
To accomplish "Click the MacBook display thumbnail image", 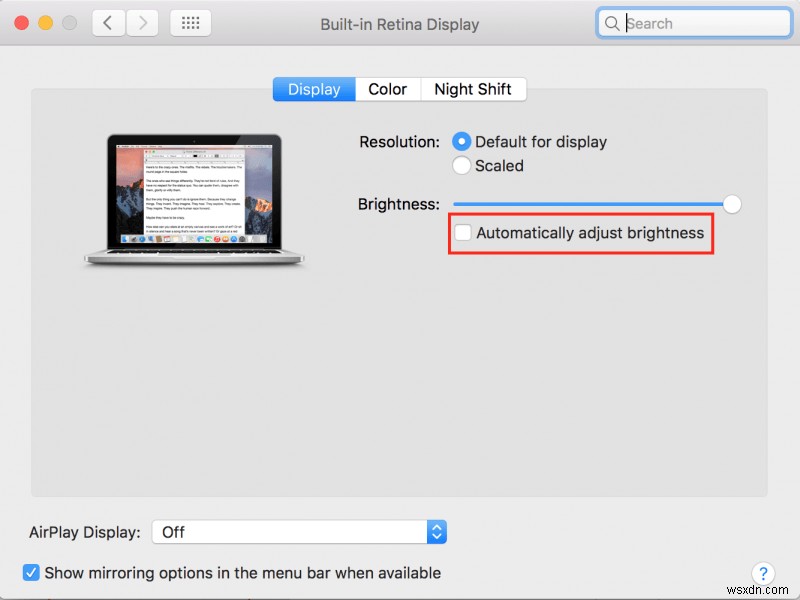I will 196,196.
